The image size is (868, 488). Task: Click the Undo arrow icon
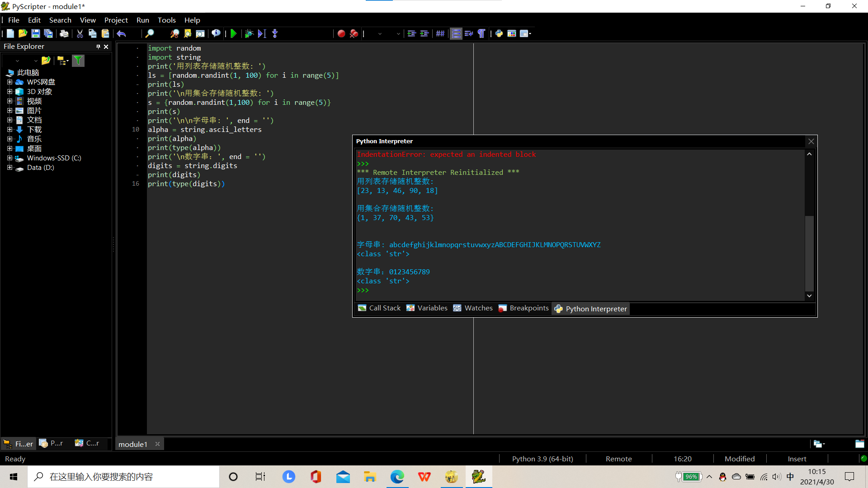(121, 33)
